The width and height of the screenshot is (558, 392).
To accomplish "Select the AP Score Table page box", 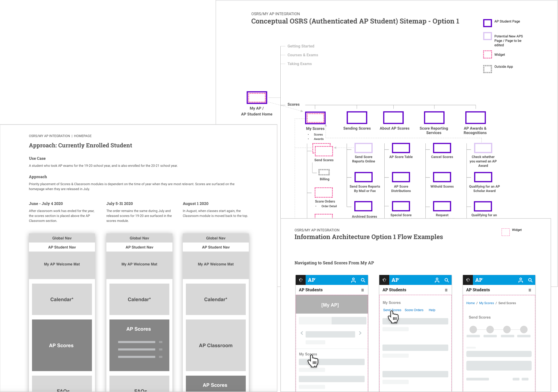I will point(401,148).
